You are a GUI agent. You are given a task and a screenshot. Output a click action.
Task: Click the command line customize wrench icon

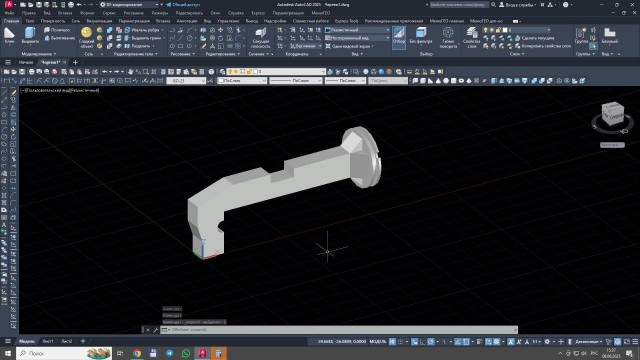coord(156,330)
